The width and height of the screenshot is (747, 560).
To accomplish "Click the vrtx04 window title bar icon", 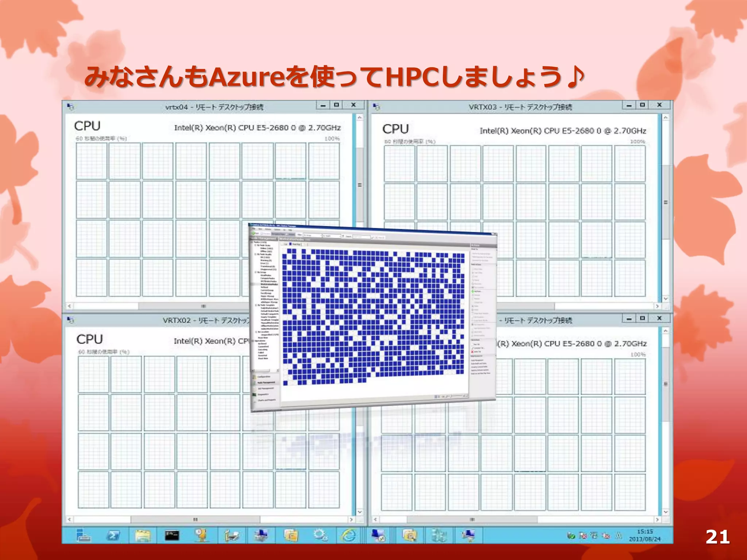I will pyautogui.click(x=70, y=106).
